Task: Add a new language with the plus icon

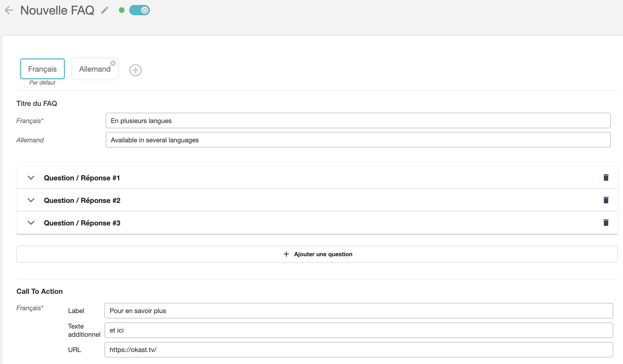Action: point(136,70)
